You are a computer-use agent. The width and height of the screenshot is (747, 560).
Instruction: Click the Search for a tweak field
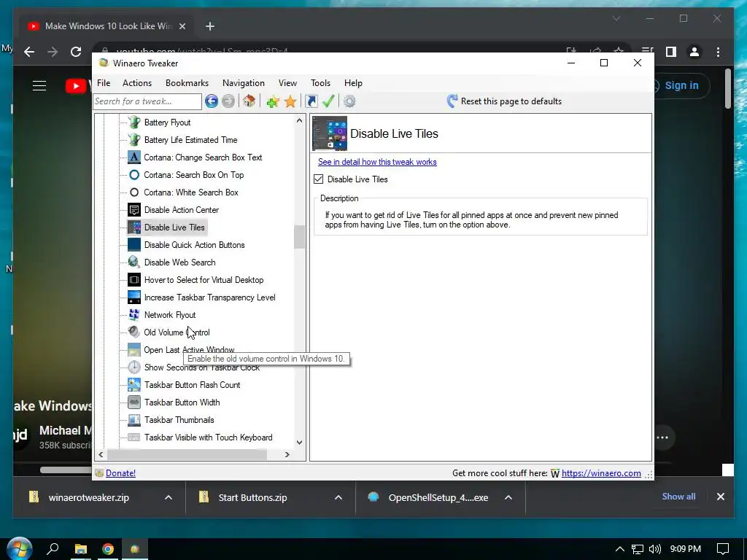147,101
